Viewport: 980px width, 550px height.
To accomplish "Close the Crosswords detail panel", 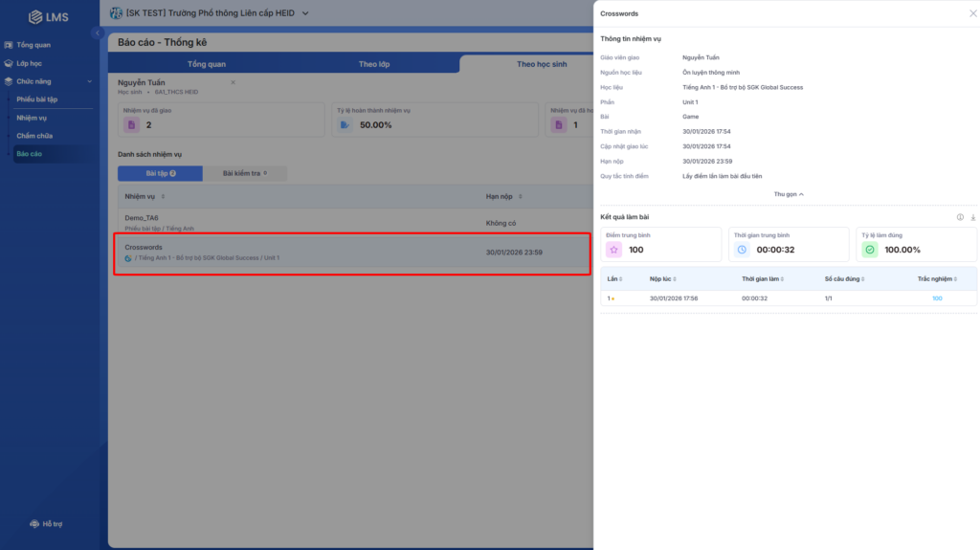I will (x=973, y=13).
